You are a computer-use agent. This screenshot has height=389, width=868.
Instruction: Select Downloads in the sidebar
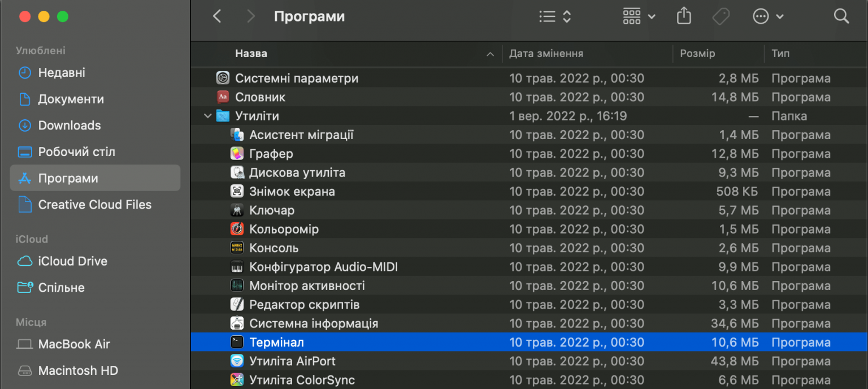[x=71, y=125]
